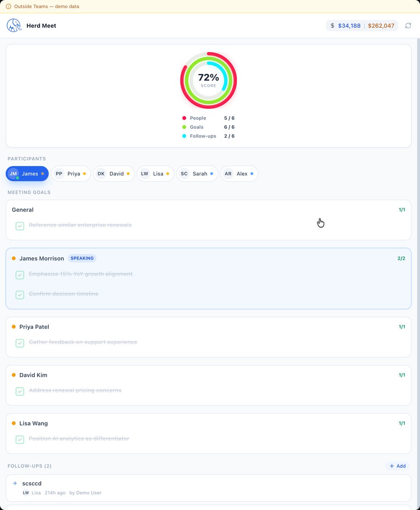Screen dimensions: 420x510
Task: Click the Lisa Wang heading
Action: (33, 423)
